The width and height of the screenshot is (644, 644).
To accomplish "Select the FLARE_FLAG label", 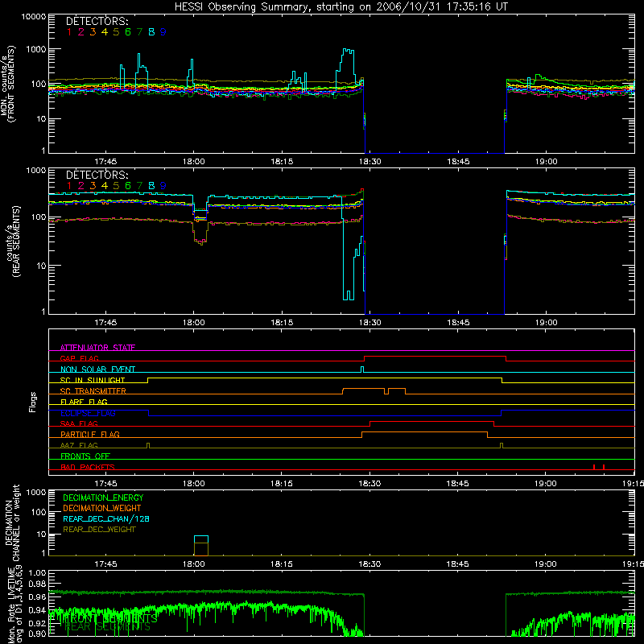I will (x=84, y=402).
